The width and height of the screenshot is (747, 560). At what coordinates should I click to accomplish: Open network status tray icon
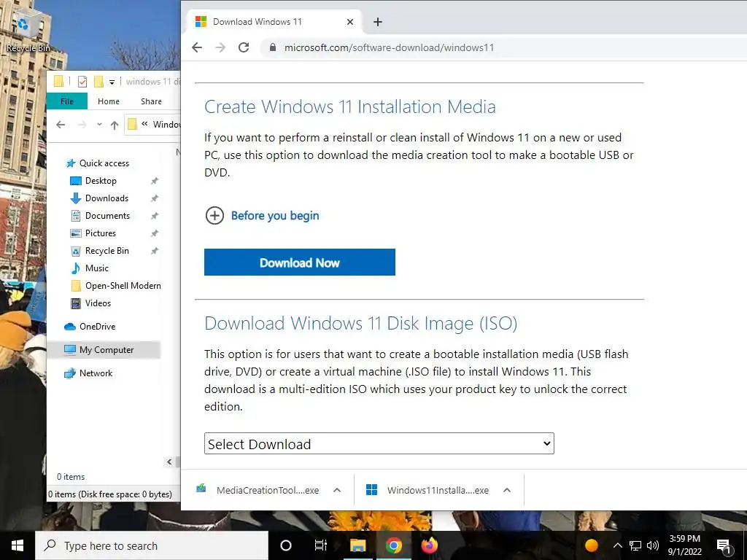pos(635,545)
